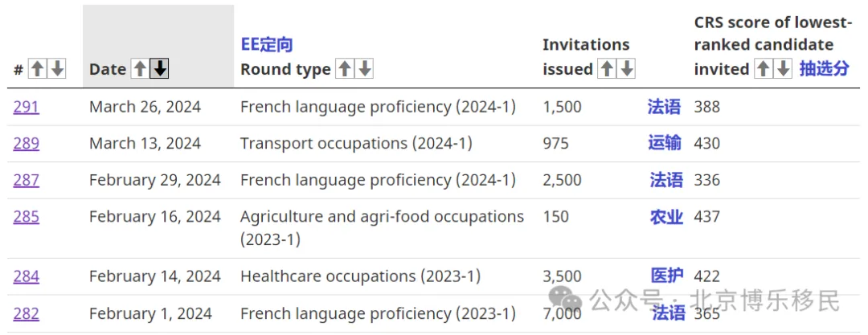
Task: Sort CRS score column descending
Action: coord(784,69)
